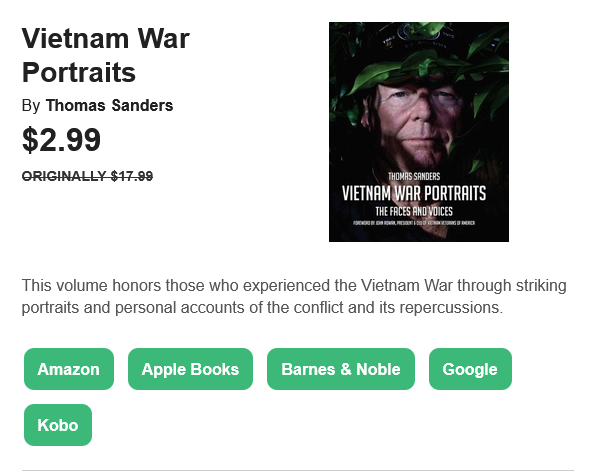Click the author name on book cover
This screenshot has width=596, height=475.
coord(414,176)
